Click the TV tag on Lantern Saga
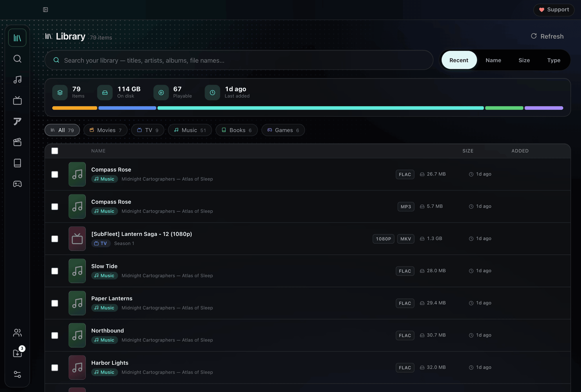 101,243
